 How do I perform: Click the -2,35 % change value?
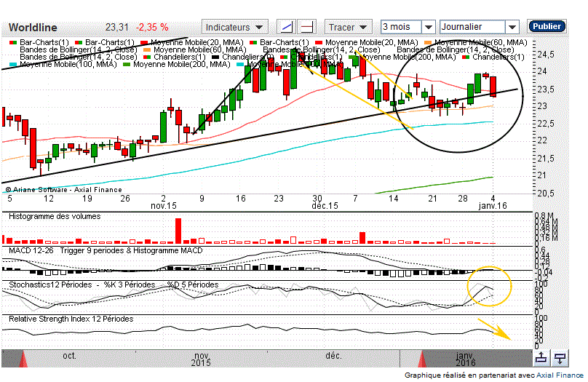[152, 28]
